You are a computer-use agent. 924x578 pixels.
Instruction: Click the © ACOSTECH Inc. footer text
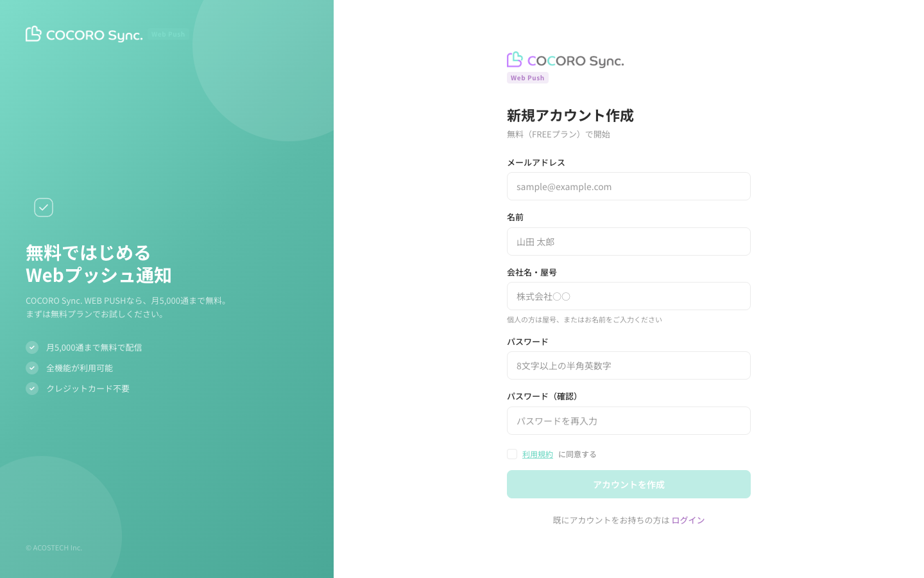tap(54, 548)
